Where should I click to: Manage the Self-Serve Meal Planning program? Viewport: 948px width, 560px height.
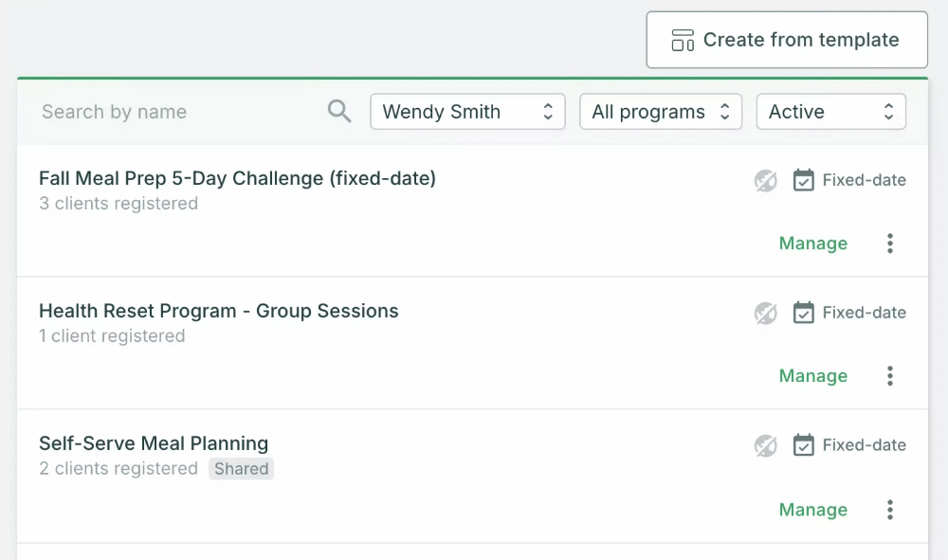coord(812,510)
